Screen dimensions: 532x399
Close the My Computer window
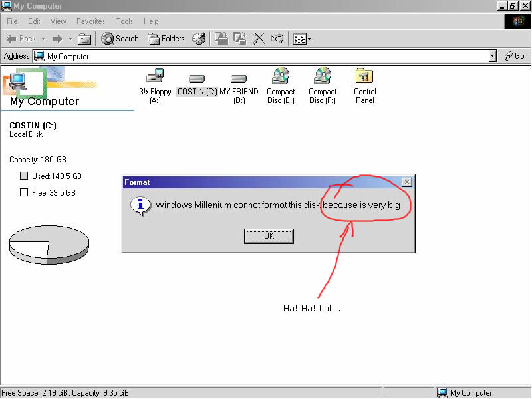tap(525, 6)
